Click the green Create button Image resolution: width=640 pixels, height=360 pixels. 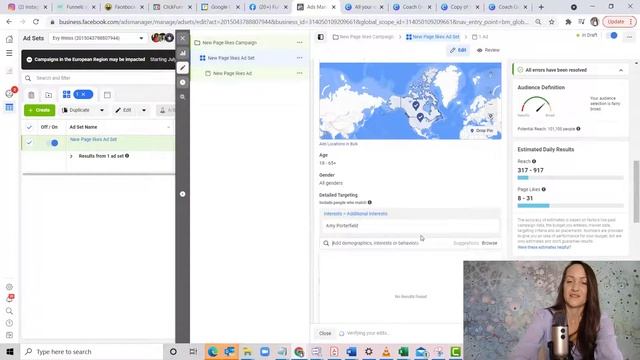pos(40,110)
